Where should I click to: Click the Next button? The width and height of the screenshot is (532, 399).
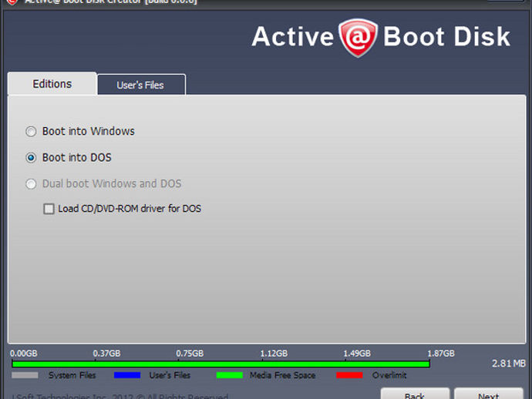pos(489,394)
